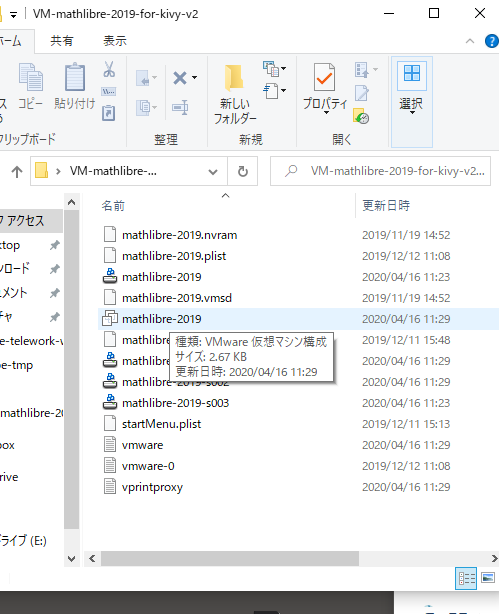Click the Easy access icon in ribbon
This screenshot has height=614, width=499.
coord(271,92)
